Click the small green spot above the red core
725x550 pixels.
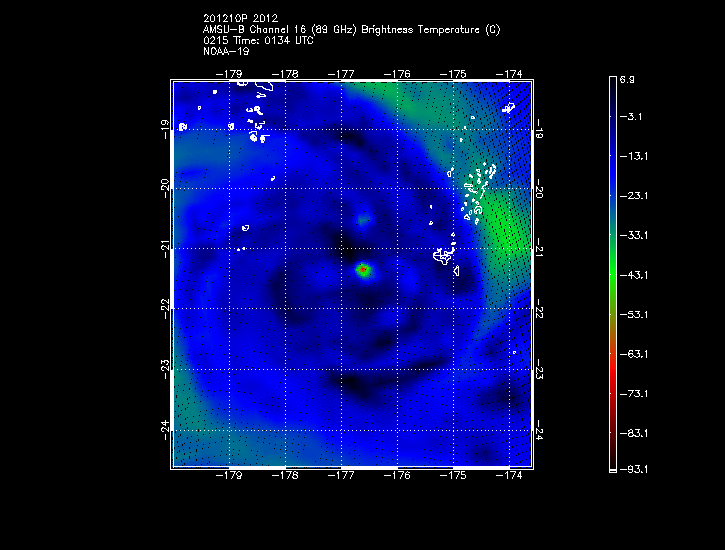[x=363, y=220]
